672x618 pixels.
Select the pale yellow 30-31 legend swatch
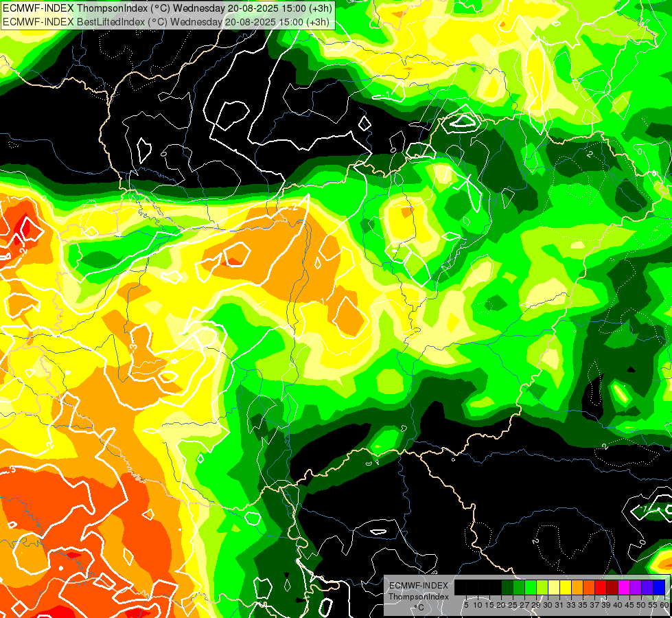554,587
